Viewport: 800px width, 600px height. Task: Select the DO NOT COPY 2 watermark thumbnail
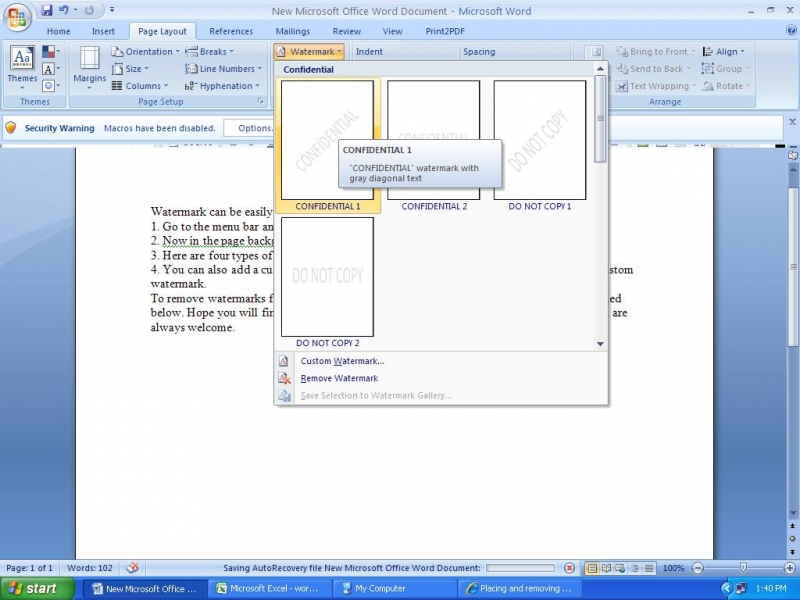[x=327, y=277]
